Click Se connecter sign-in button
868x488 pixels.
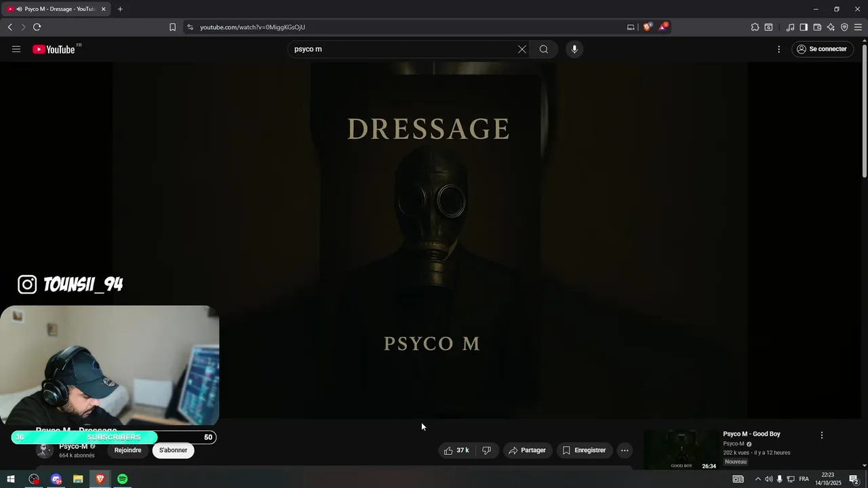click(822, 49)
